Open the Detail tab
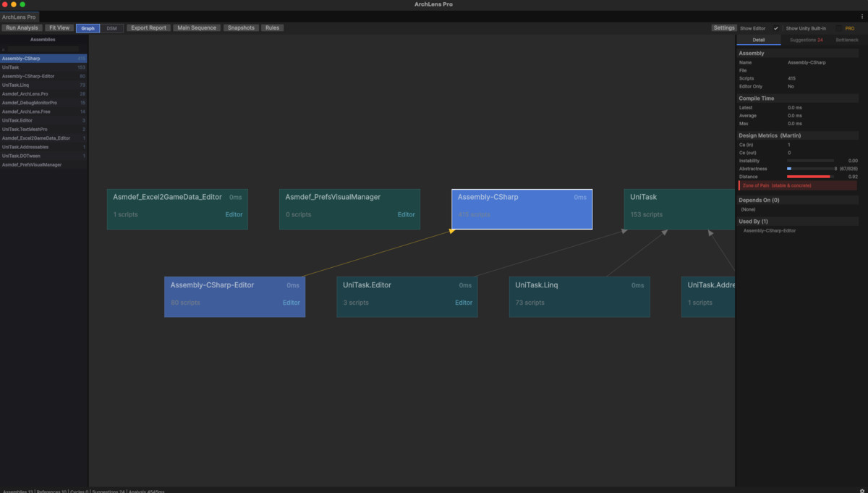 pos(758,40)
